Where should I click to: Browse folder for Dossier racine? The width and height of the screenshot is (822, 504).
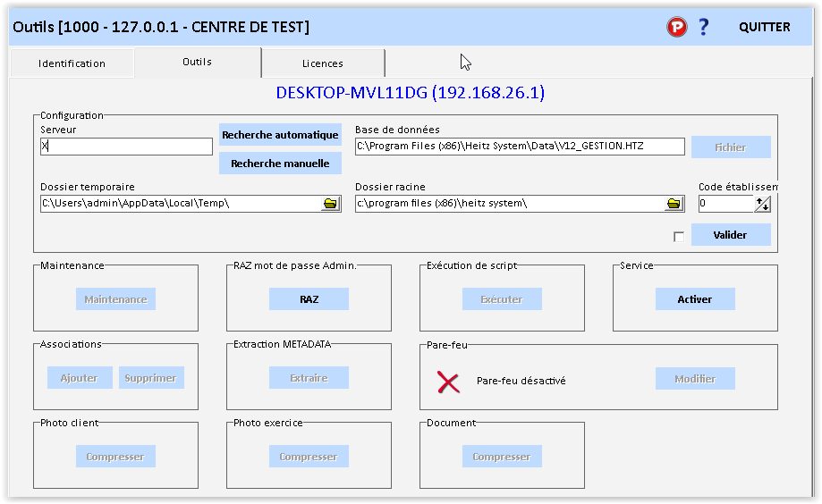click(674, 204)
